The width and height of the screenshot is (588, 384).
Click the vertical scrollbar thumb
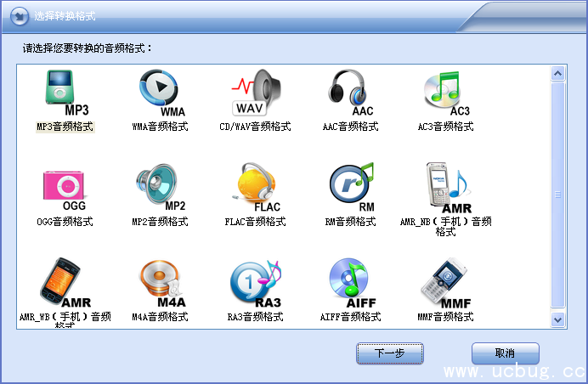[558, 195]
